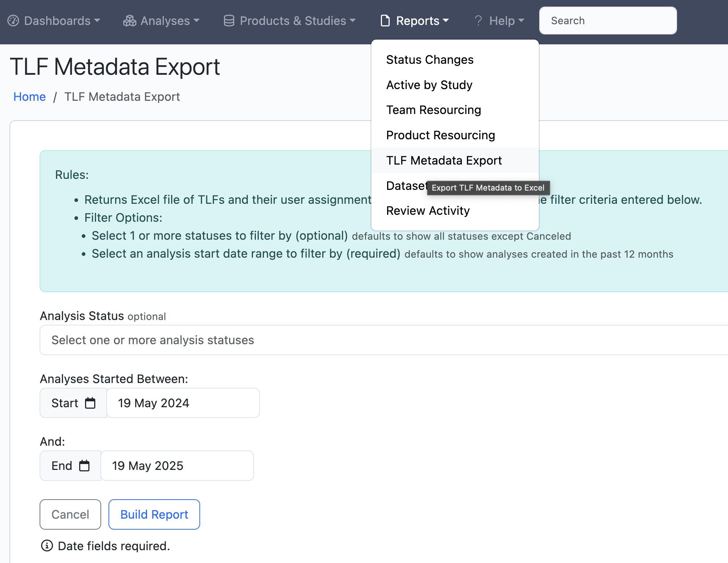Open the Help dropdown menu
The width and height of the screenshot is (728, 563).
(500, 21)
